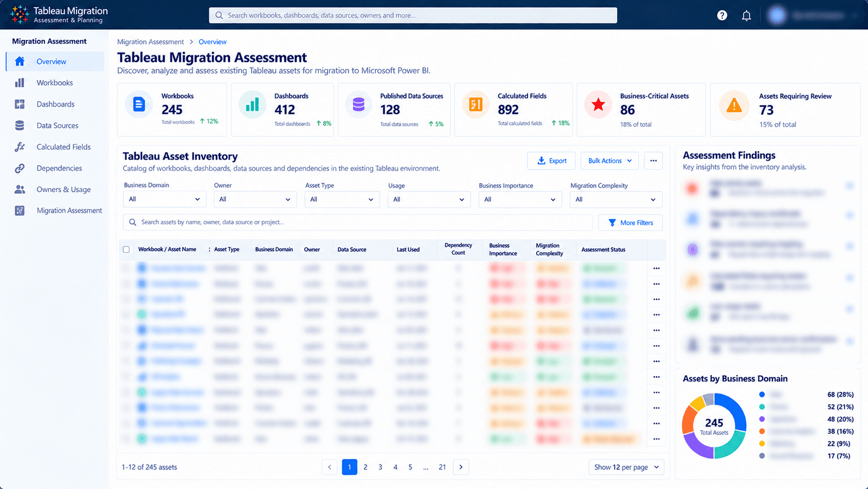
Task: Click the orange legend dot for 38 (16%)
Action: pyautogui.click(x=762, y=431)
